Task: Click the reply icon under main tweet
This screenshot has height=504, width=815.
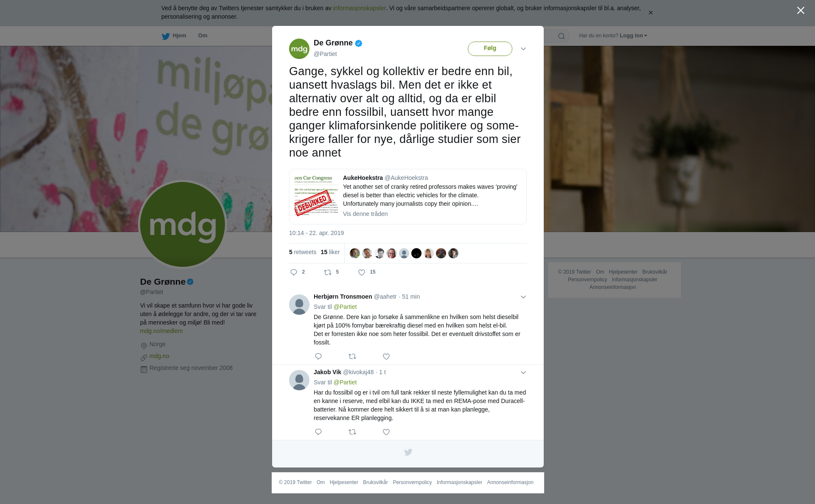Action: (294, 272)
